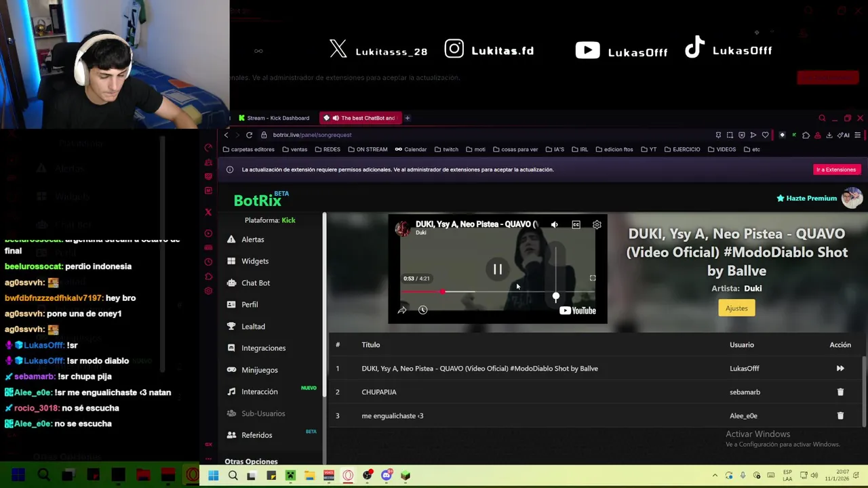
Task: Open browser downloads icon
Action: pos(829,135)
